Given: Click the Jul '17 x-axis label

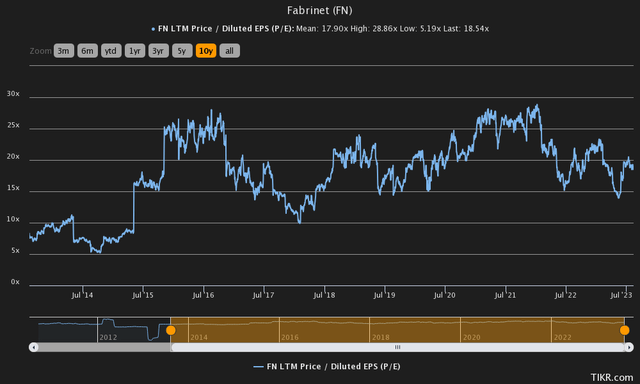Looking at the screenshot, I should click(x=263, y=295).
